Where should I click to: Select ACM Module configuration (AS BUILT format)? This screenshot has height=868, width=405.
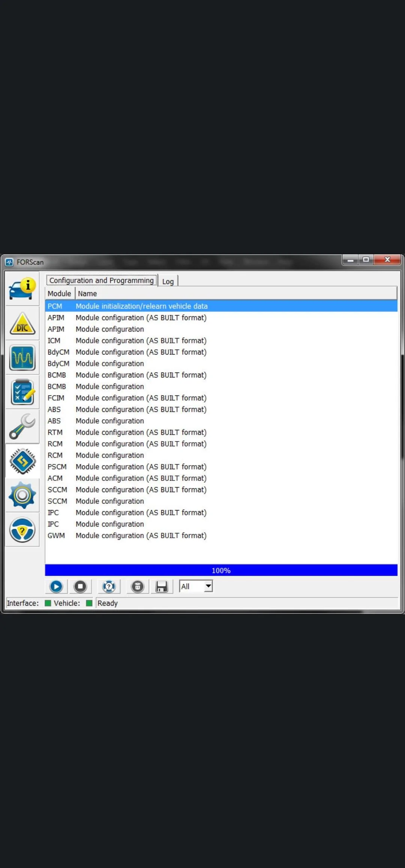tap(221, 478)
